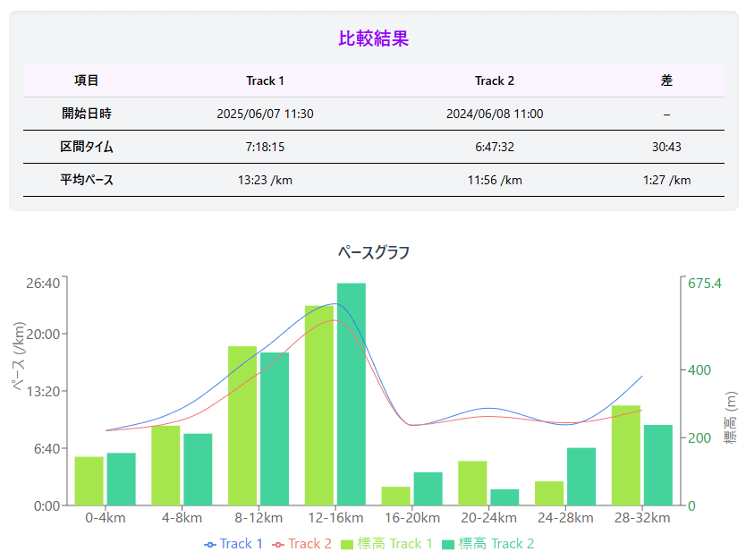
Task: Click the 0-4km light green bar
Action: coord(89,481)
